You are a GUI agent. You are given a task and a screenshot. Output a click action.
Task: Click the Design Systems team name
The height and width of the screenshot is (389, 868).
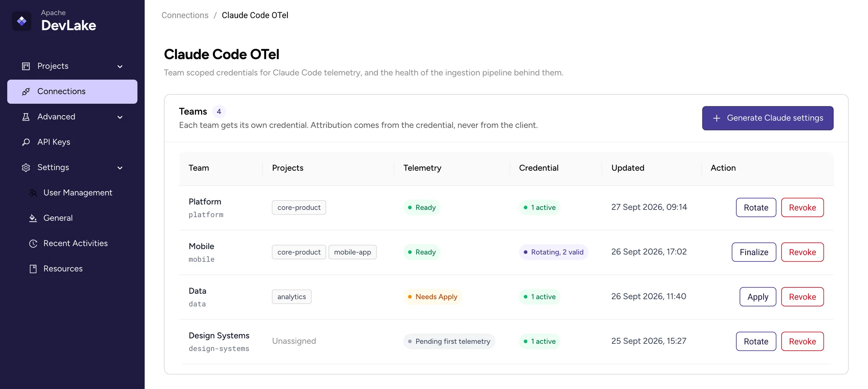tap(219, 336)
